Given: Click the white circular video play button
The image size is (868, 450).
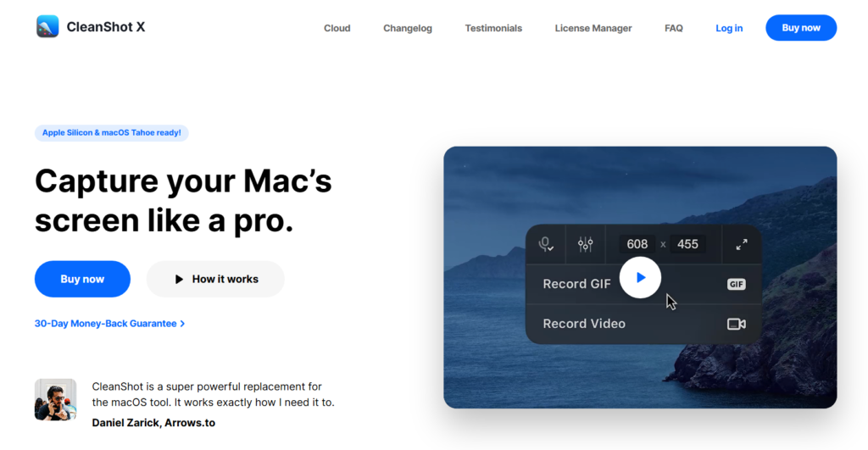Looking at the screenshot, I should coord(640,278).
